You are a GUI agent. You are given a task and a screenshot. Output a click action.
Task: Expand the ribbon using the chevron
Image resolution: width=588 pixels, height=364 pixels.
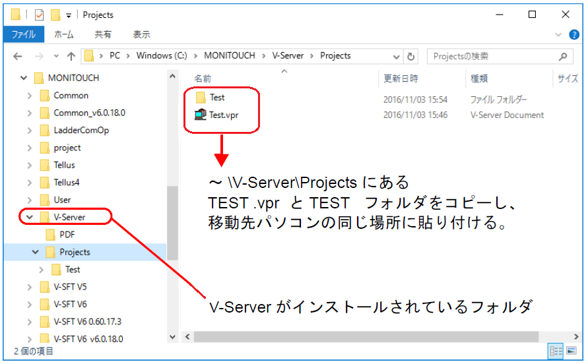558,34
